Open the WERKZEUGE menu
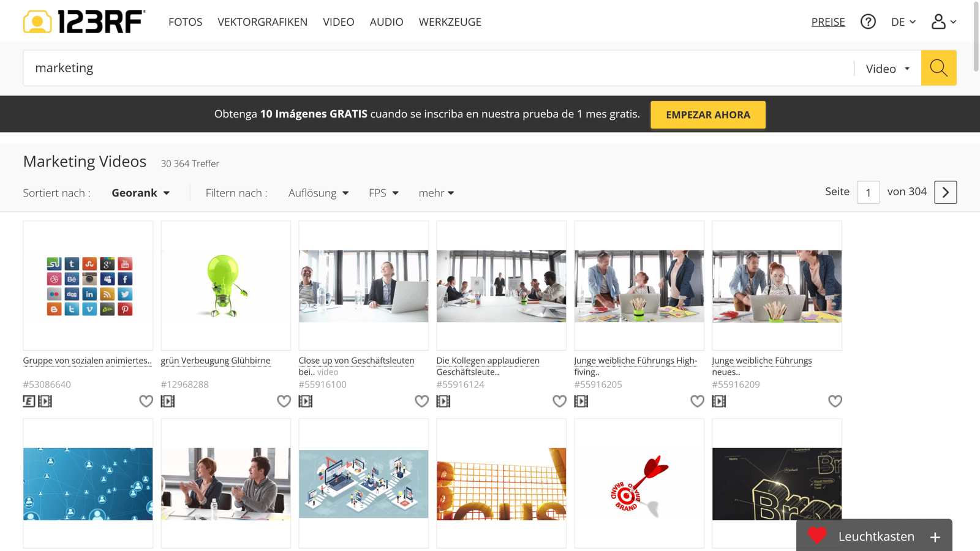 450,21
